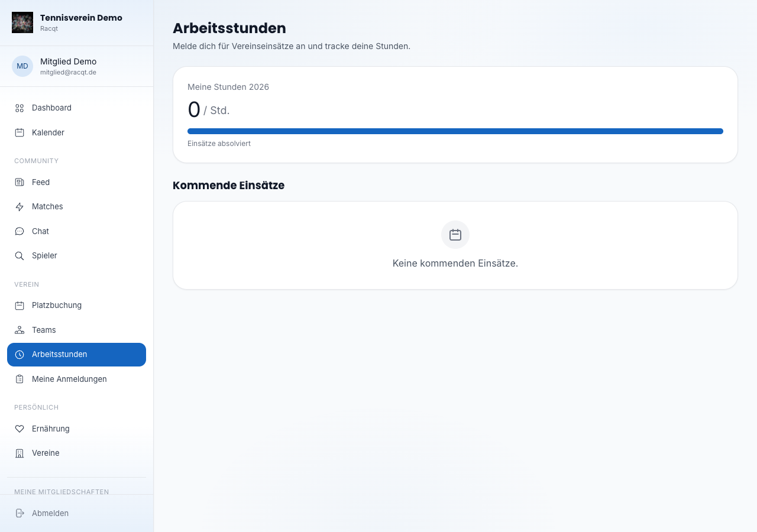Image resolution: width=757 pixels, height=532 pixels.
Task: Click the Ernährung heart icon
Action: click(20, 429)
